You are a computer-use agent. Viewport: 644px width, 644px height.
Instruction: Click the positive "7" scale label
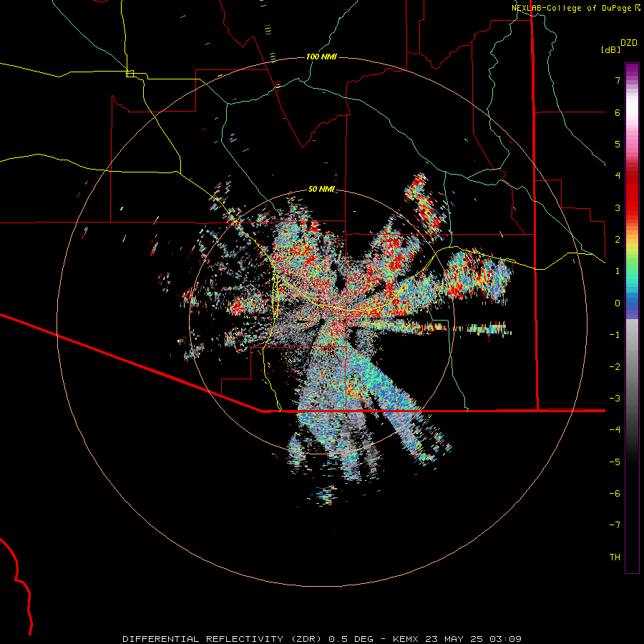tap(618, 80)
